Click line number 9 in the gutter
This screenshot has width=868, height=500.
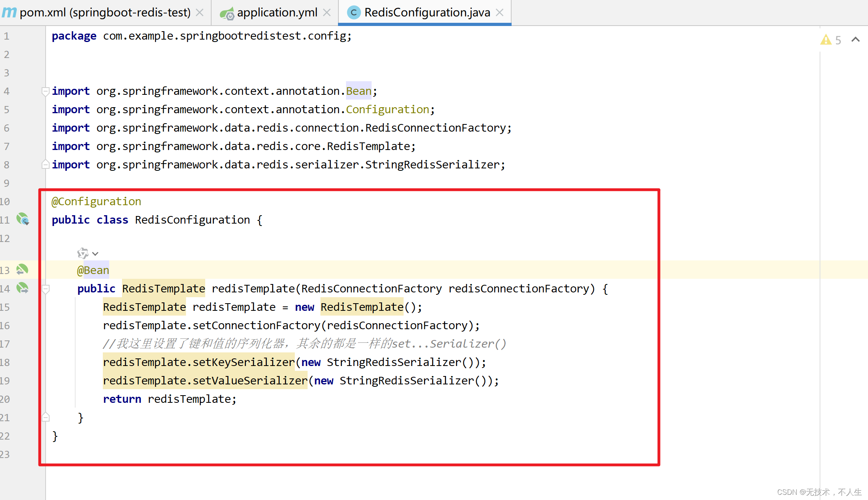[x=6, y=183]
